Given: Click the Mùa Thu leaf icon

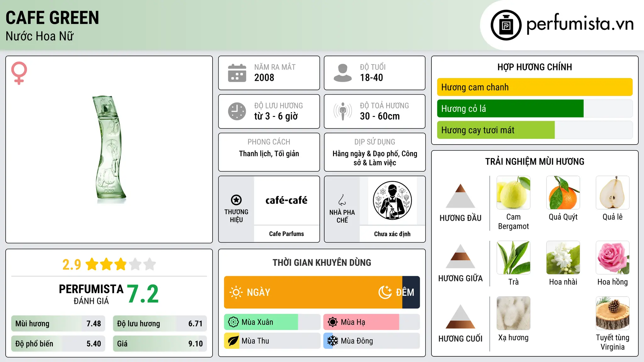Looking at the screenshot, I should 233,341.
